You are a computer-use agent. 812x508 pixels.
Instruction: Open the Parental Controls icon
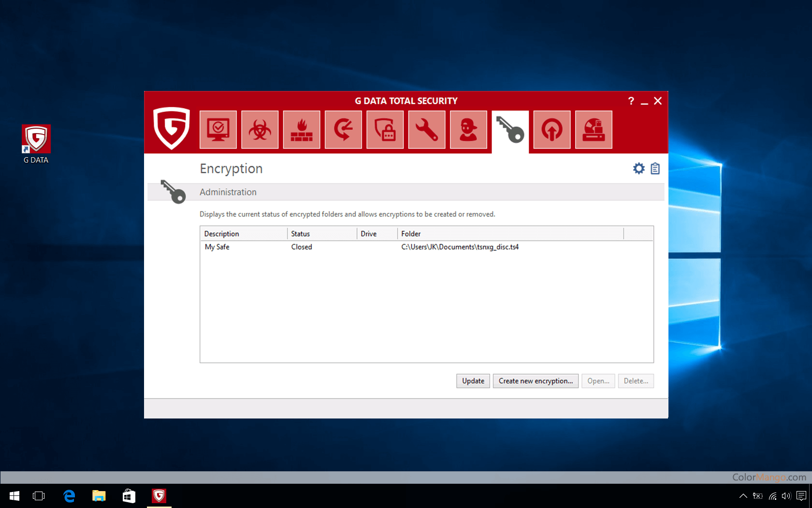tap(468, 130)
